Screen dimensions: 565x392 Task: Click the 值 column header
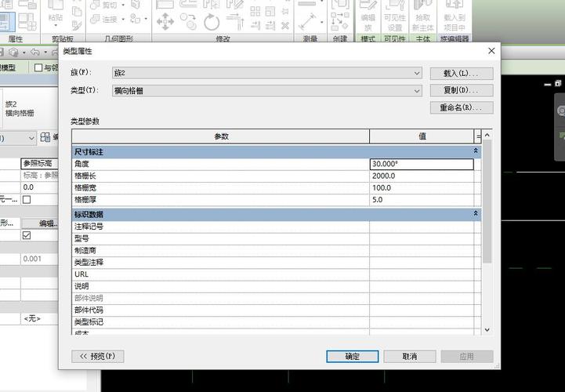click(x=422, y=136)
